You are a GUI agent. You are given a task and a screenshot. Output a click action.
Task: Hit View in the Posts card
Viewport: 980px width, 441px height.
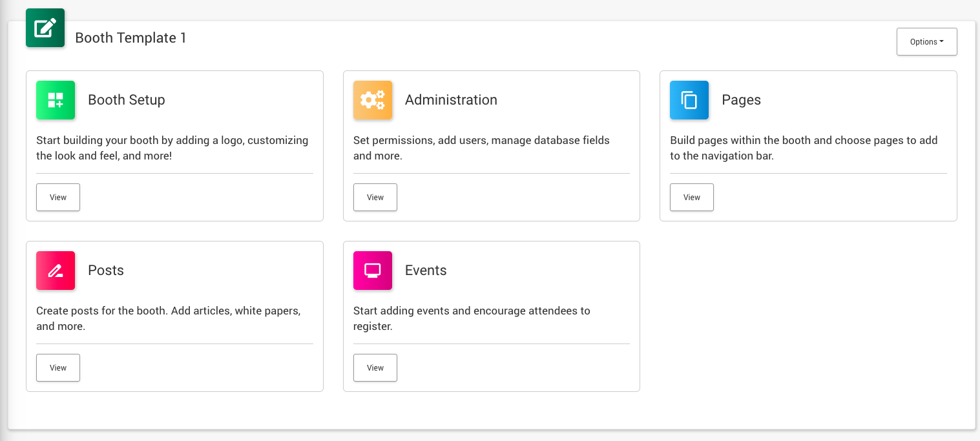58,368
